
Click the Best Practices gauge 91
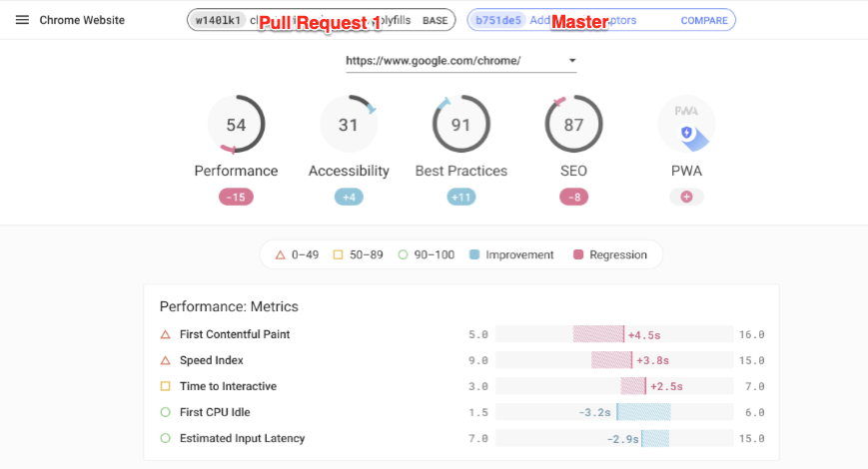coord(461,124)
